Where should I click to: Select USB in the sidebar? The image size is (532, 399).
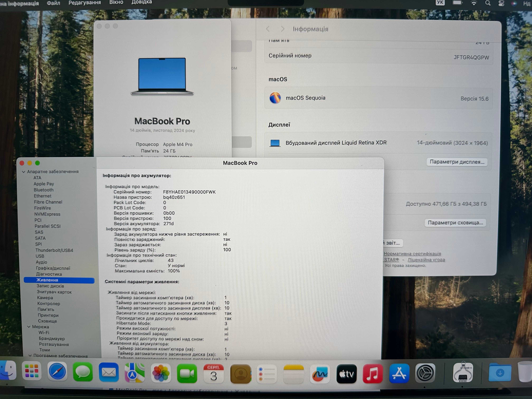pos(40,256)
